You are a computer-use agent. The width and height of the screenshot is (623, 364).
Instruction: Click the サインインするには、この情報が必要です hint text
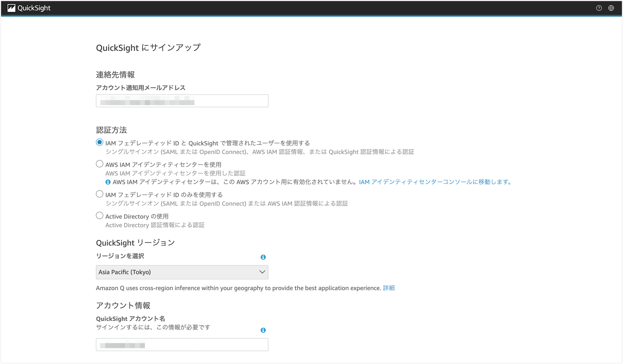click(x=153, y=327)
